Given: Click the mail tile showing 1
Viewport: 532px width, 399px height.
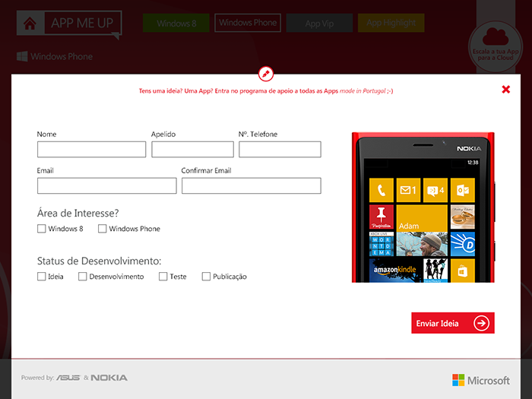Looking at the screenshot, I should point(408,190).
